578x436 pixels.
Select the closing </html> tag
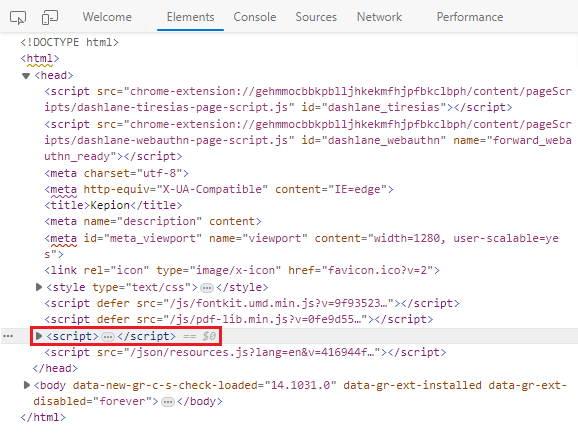point(43,417)
